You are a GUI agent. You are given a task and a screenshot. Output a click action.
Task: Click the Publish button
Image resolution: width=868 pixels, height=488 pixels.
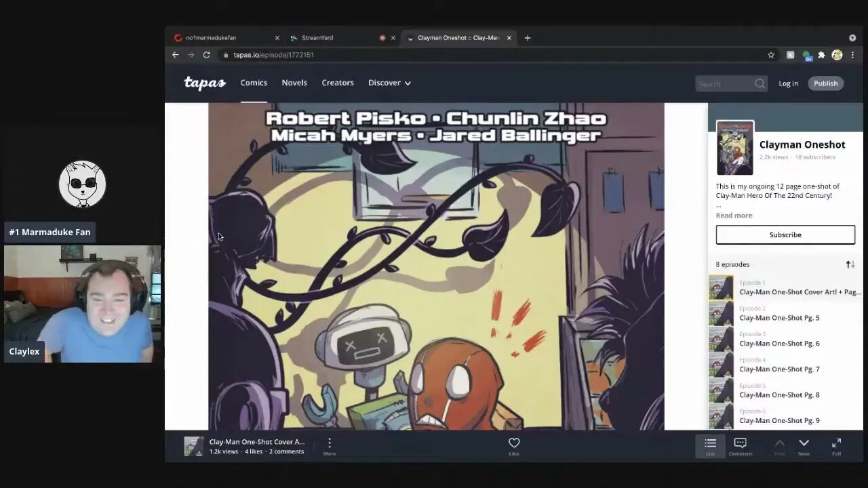click(826, 83)
